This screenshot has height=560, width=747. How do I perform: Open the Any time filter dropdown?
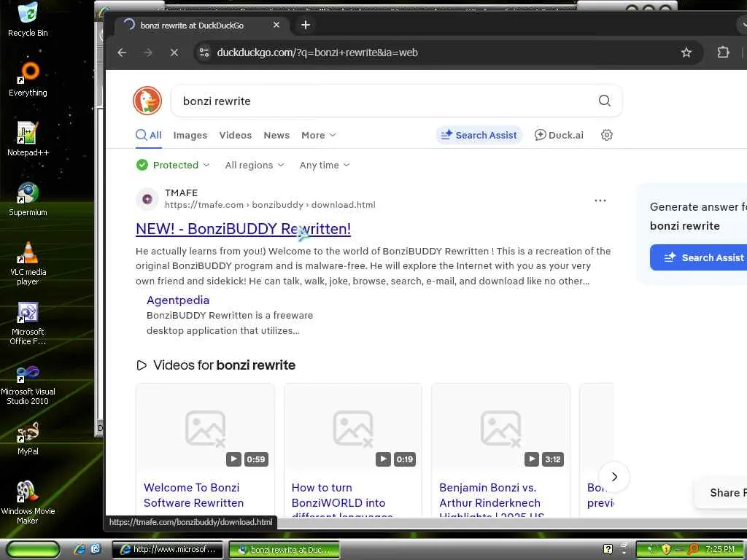point(325,166)
